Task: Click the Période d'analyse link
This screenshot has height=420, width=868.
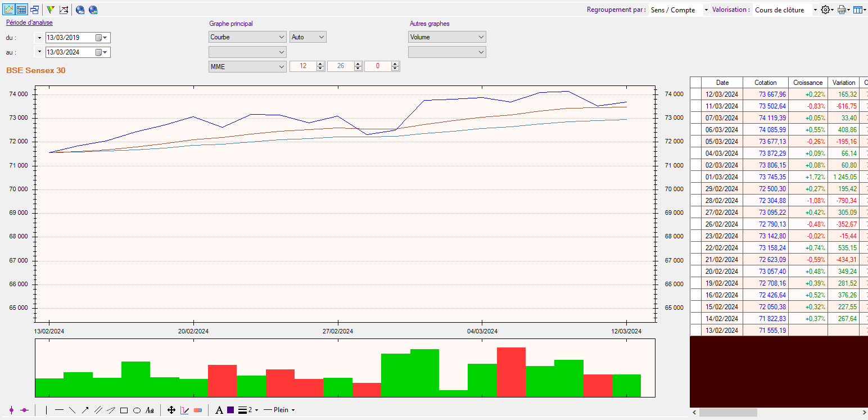Action: (x=29, y=22)
